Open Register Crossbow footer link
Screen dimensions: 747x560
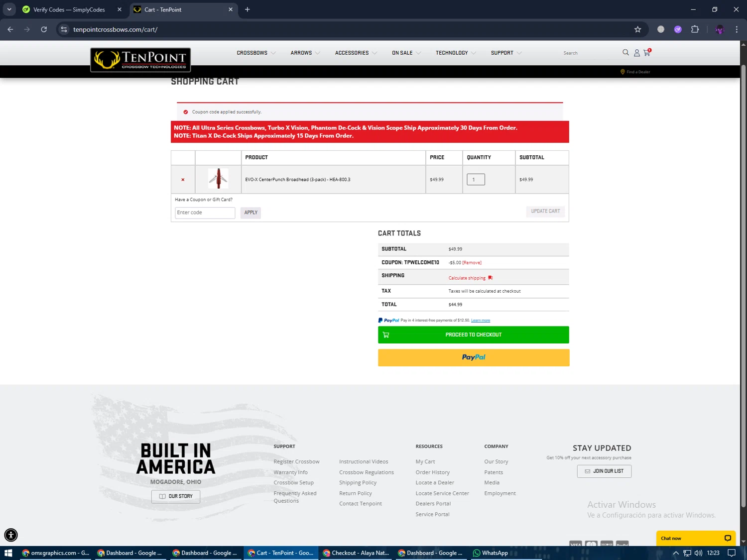pyautogui.click(x=296, y=462)
